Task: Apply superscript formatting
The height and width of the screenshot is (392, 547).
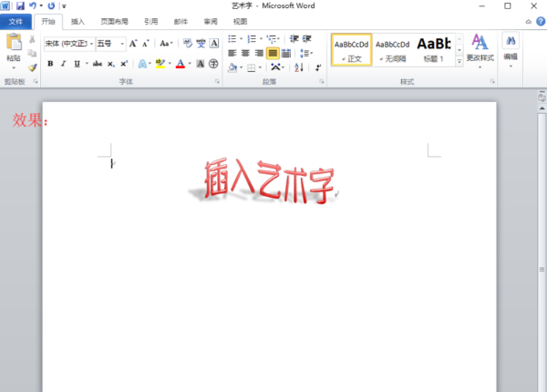Action: (123, 64)
